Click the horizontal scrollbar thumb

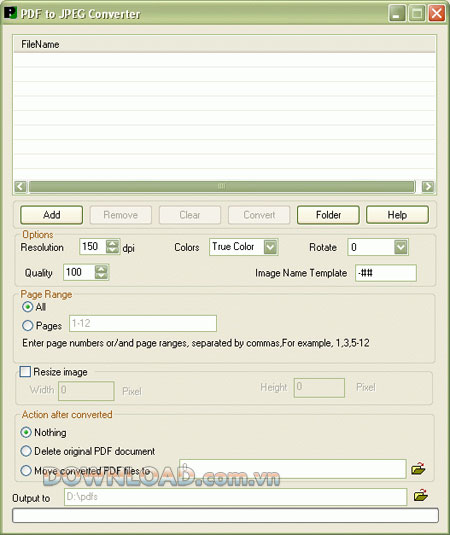pyautogui.click(x=222, y=187)
